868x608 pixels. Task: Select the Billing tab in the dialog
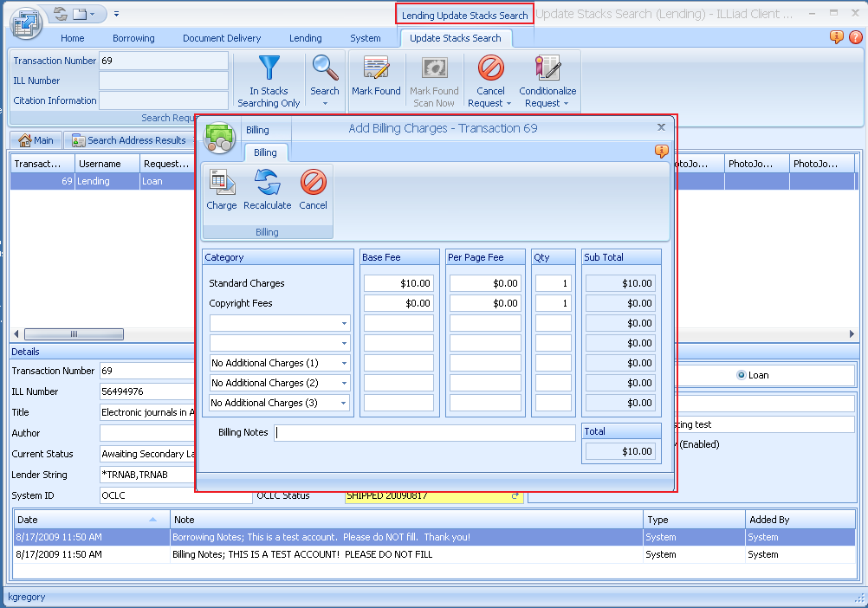[x=265, y=152]
